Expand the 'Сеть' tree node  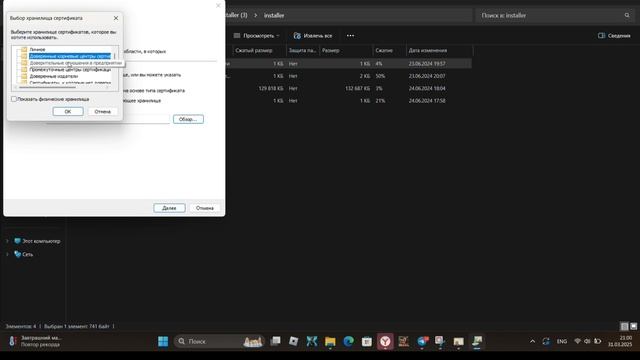(7, 254)
